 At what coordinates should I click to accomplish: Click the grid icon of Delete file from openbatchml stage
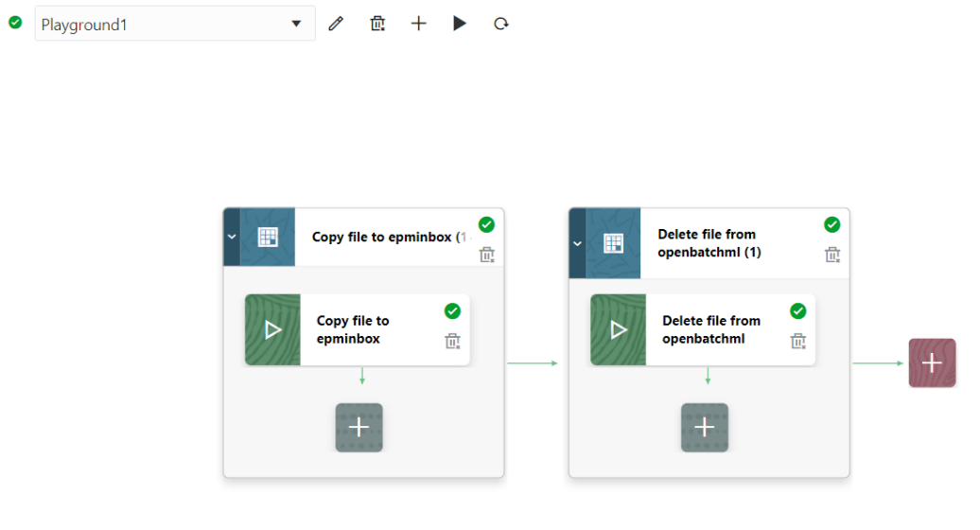pos(613,243)
